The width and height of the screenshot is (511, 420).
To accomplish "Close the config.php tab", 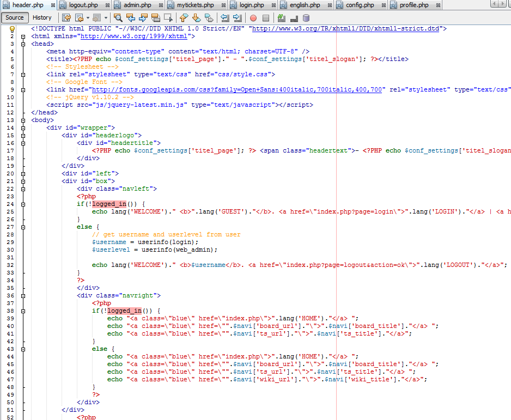I will tap(384, 5).
